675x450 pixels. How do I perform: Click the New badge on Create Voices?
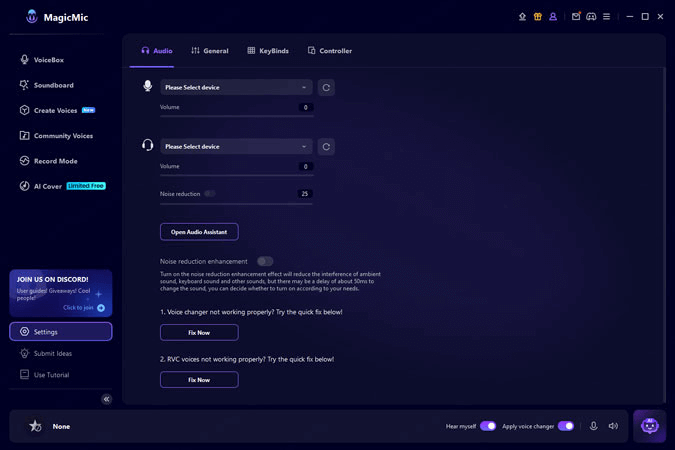(x=88, y=110)
